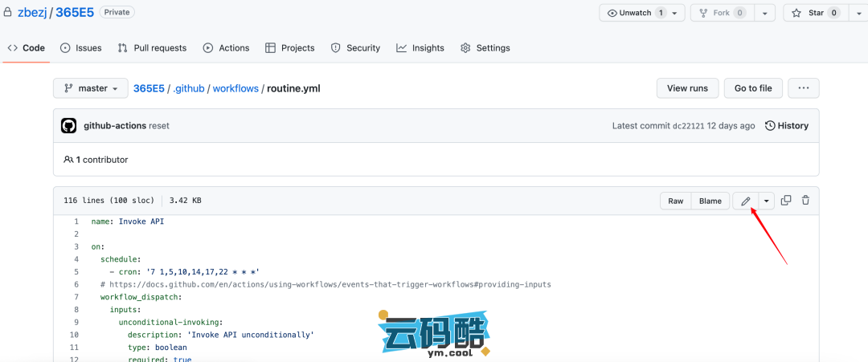Click the pencil edit file icon
This screenshot has height=362, width=868.
745,201
